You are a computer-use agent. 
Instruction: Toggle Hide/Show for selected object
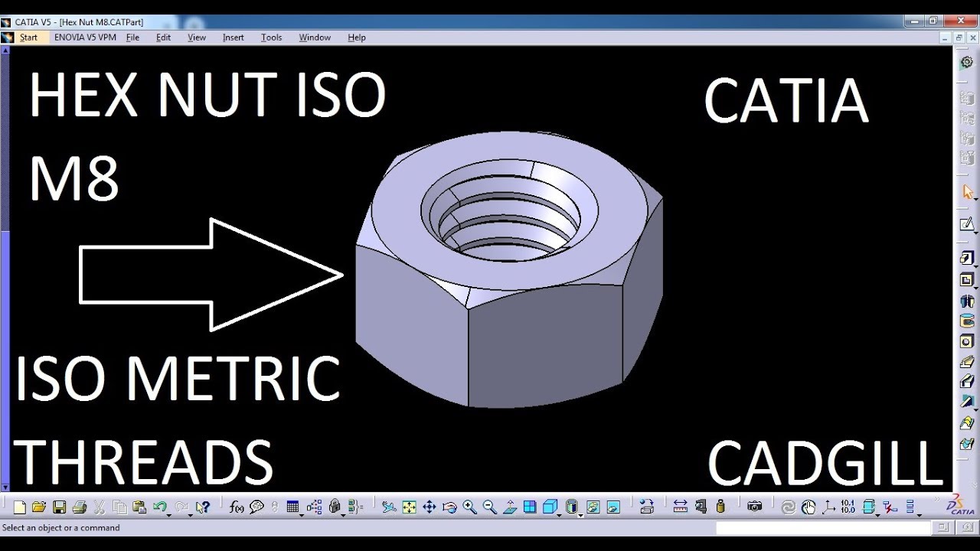tap(593, 507)
